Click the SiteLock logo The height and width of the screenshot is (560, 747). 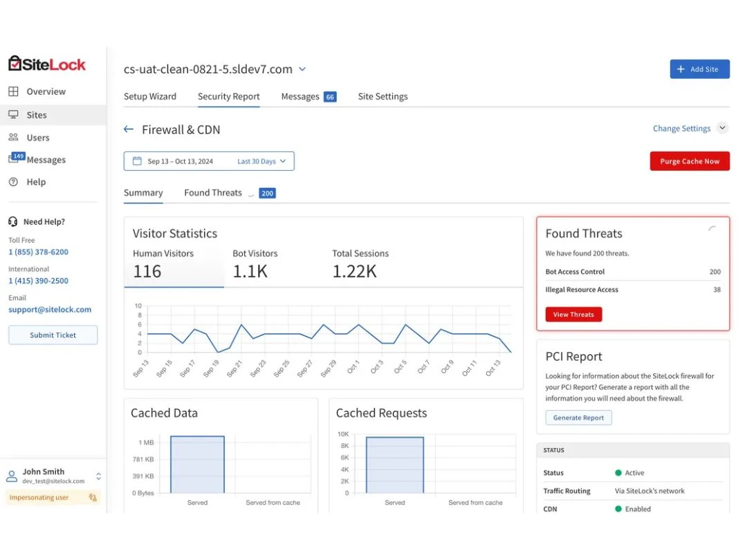(47, 64)
